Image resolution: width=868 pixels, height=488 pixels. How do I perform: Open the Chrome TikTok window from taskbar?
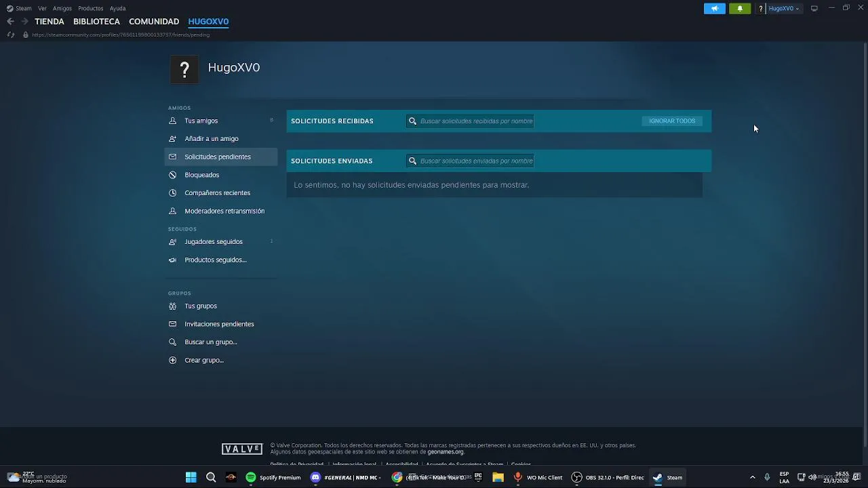(429, 477)
